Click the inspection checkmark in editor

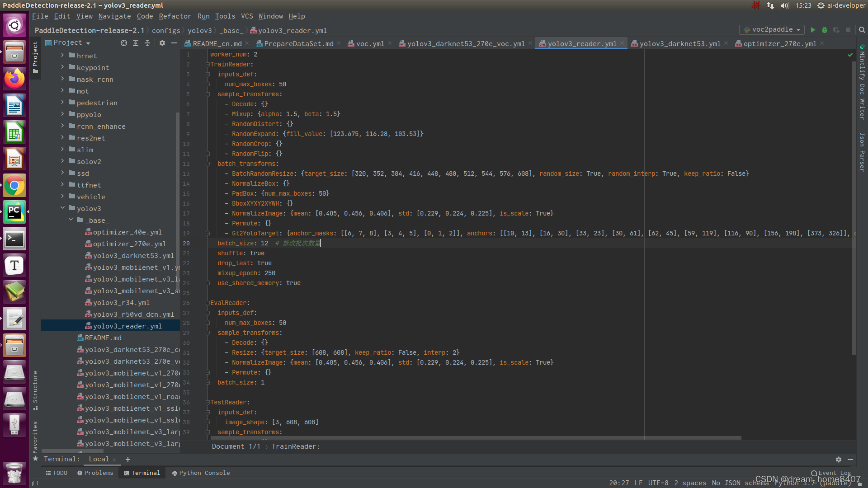[850, 55]
